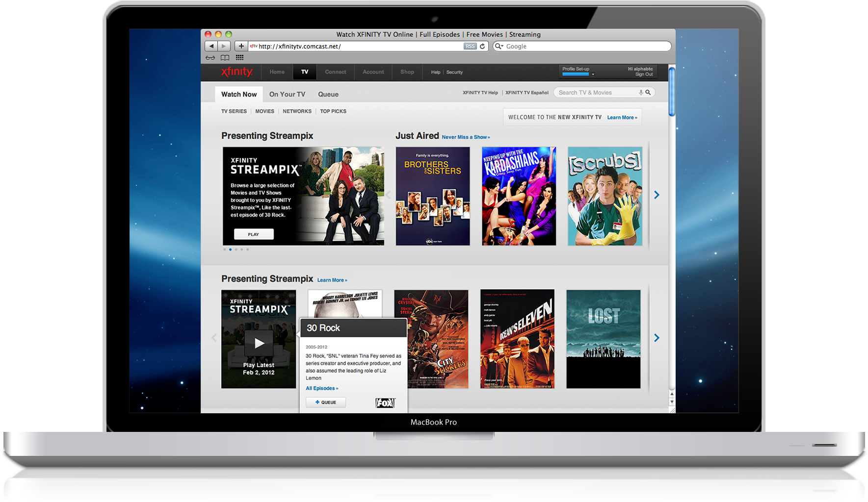Open the Reading List glasses icon

tap(210, 57)
